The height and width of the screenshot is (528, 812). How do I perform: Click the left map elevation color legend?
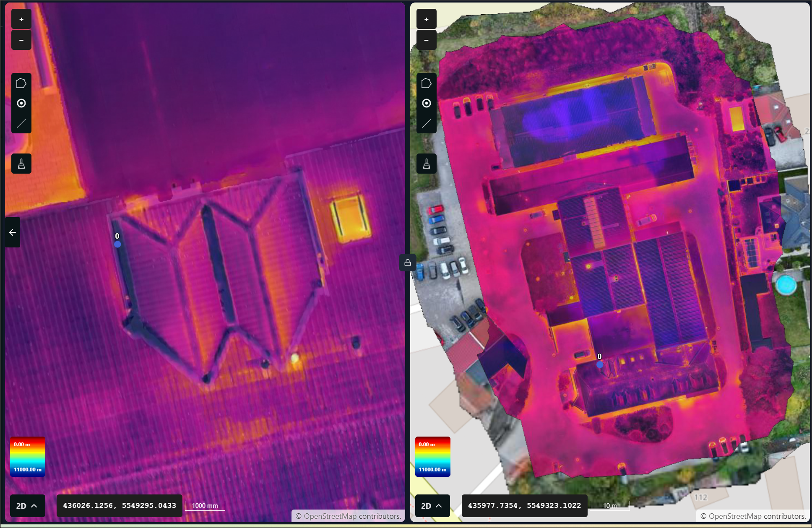28,457
